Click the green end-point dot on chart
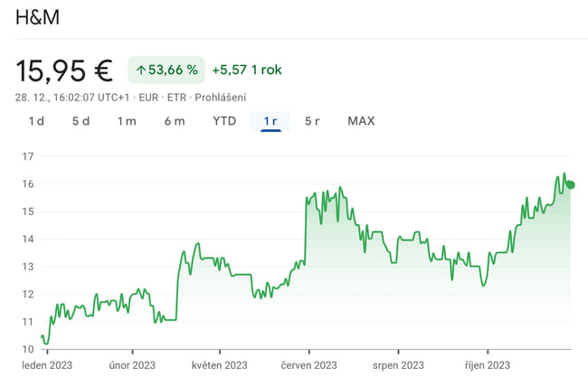 click(x=570, y=184)
